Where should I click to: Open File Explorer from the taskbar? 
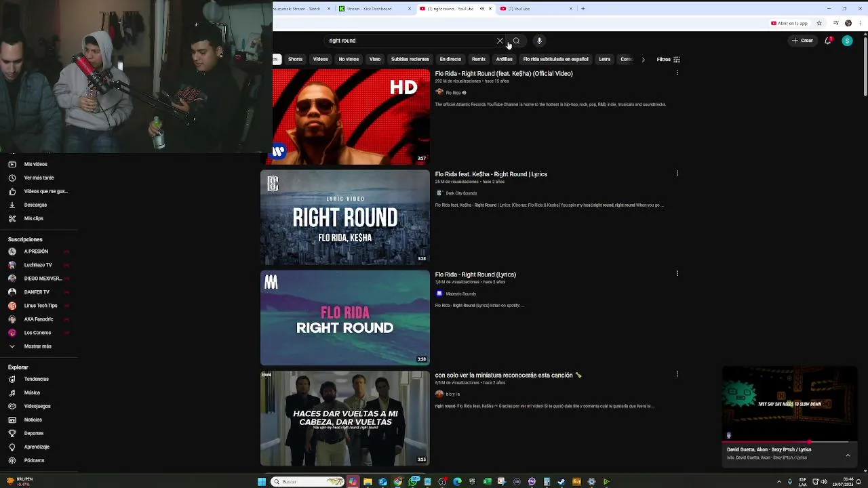pos(368,482)
